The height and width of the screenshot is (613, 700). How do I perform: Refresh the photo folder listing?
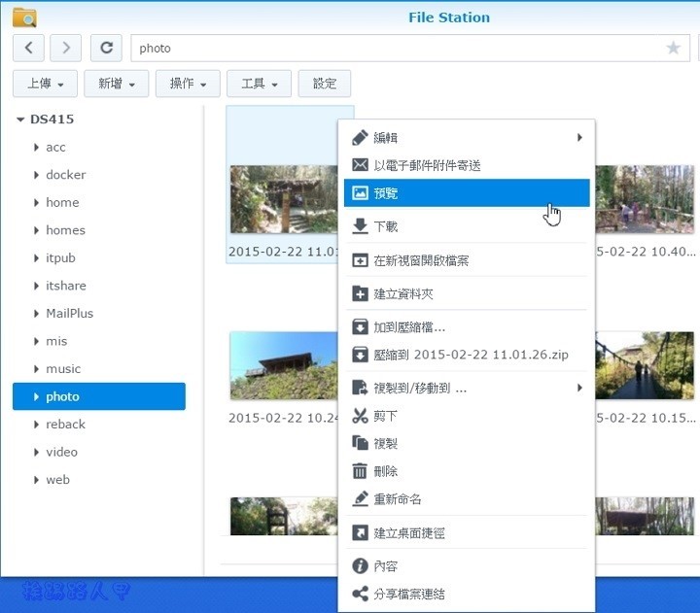106,48
